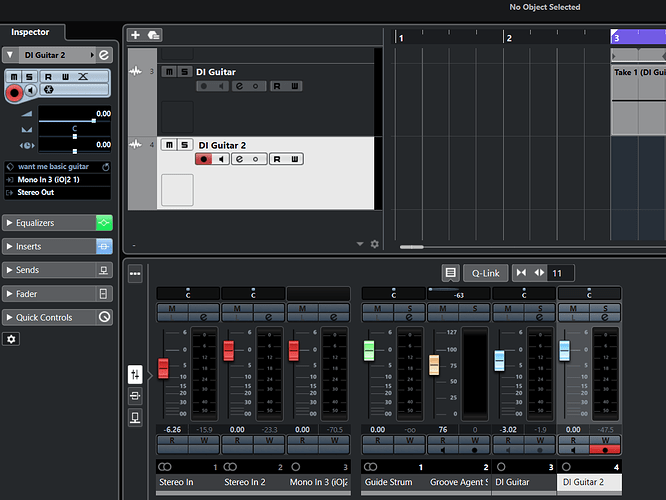Click the Add Track plus icon

[135, 35]
